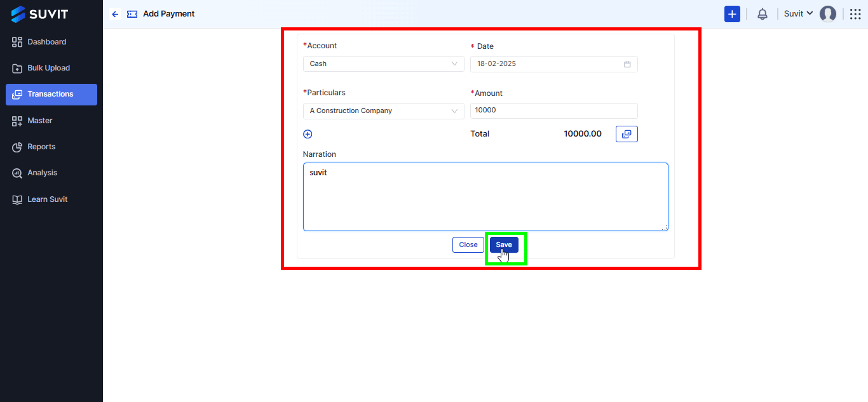Go to Dashboard in the sidebar

[51, 42]
